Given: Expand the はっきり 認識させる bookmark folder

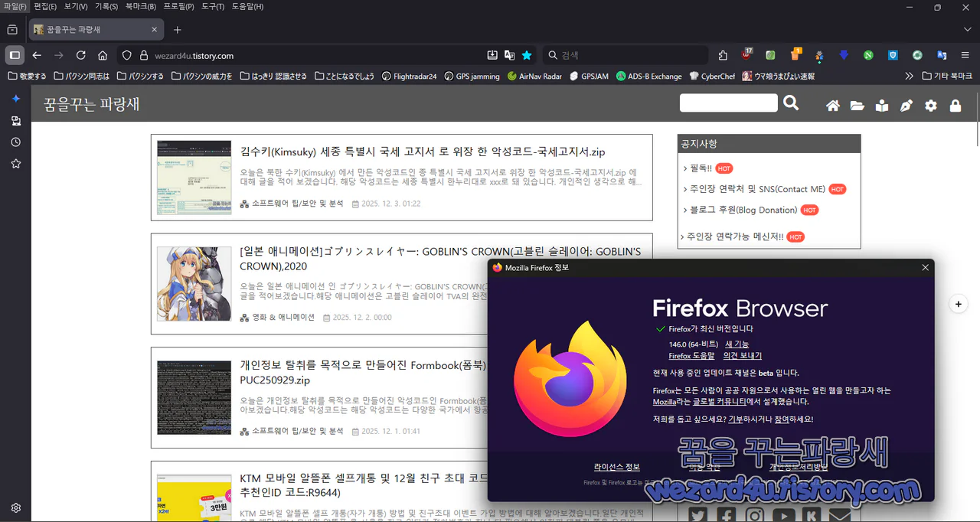Looking at the screenshot, I should pyautogui.click(x=273, y=76).
